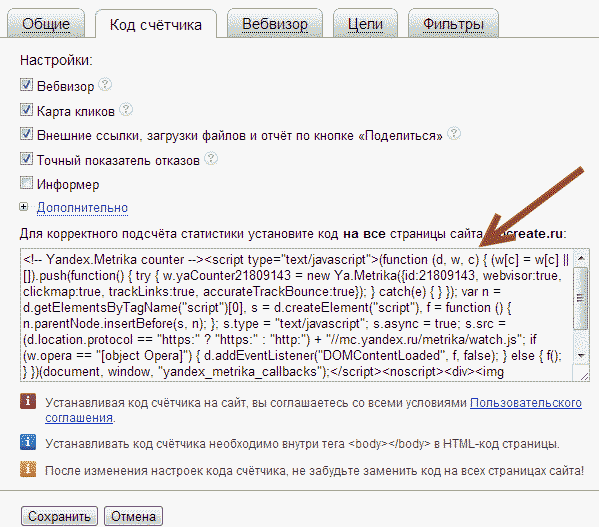
Task: Select the Код счётчика tab
Action: click(x=155, y=24)
